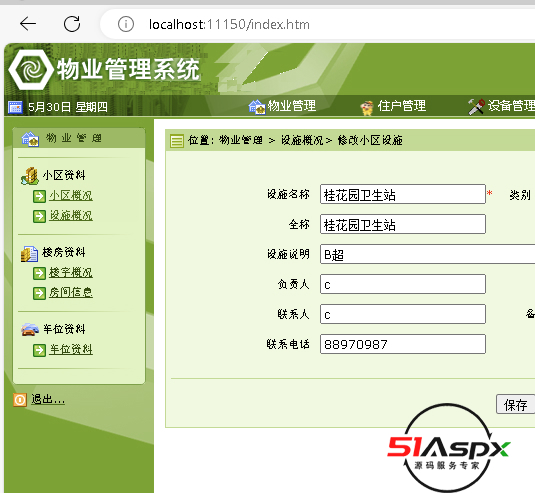The height and width of the screenshot is (493, 535).
Task: Reload the page with refresh icon
Action: [72, 24]
